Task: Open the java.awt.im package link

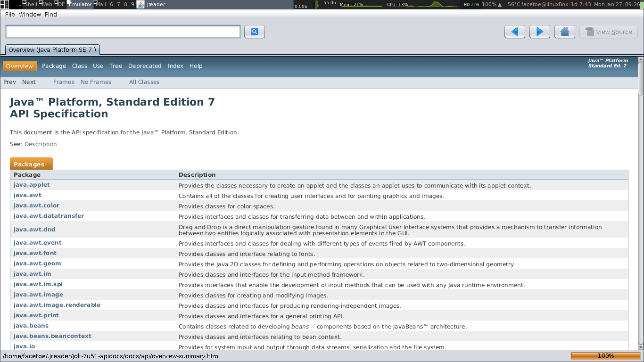Action: (x=33, y=274)
